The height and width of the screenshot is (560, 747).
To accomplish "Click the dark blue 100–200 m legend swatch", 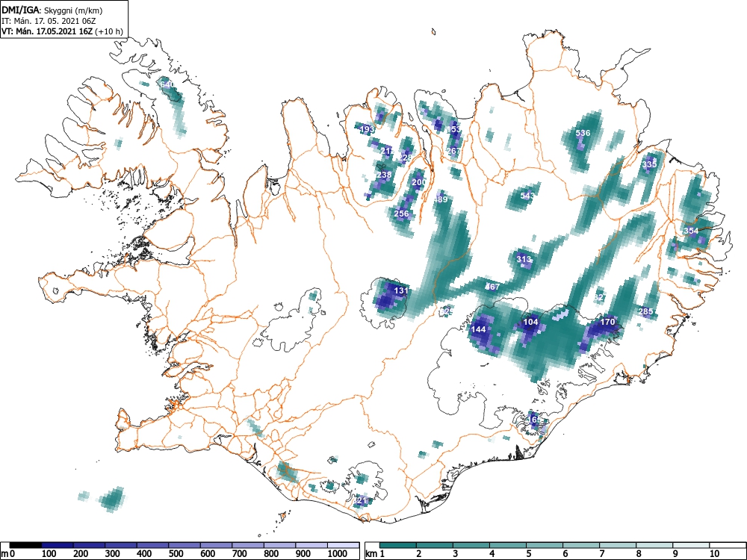I will pos(58,545).
